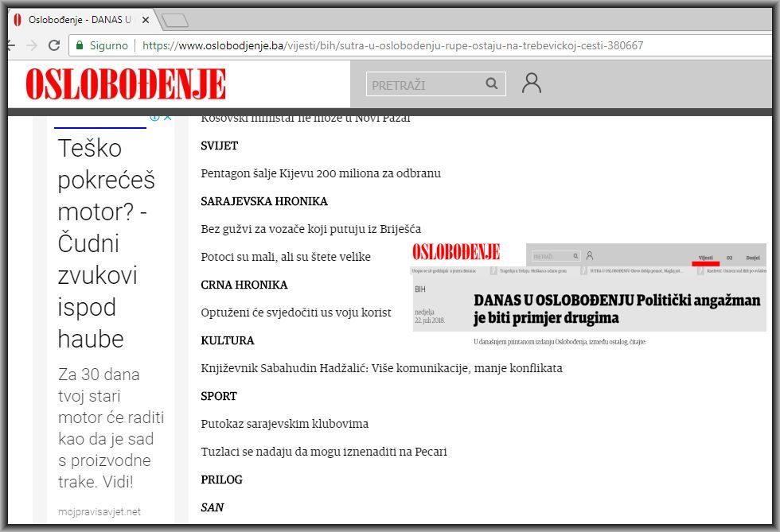
Task: Open the mojpravisavjet.net ad link
Action: [99, 511]
